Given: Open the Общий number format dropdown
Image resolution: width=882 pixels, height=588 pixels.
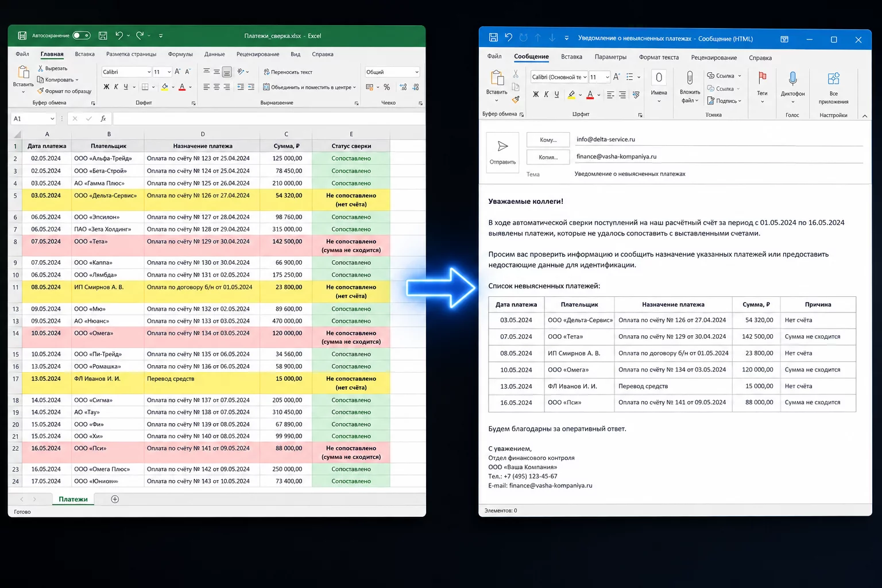Looking at the screenshot, I should tap(416, 72).
